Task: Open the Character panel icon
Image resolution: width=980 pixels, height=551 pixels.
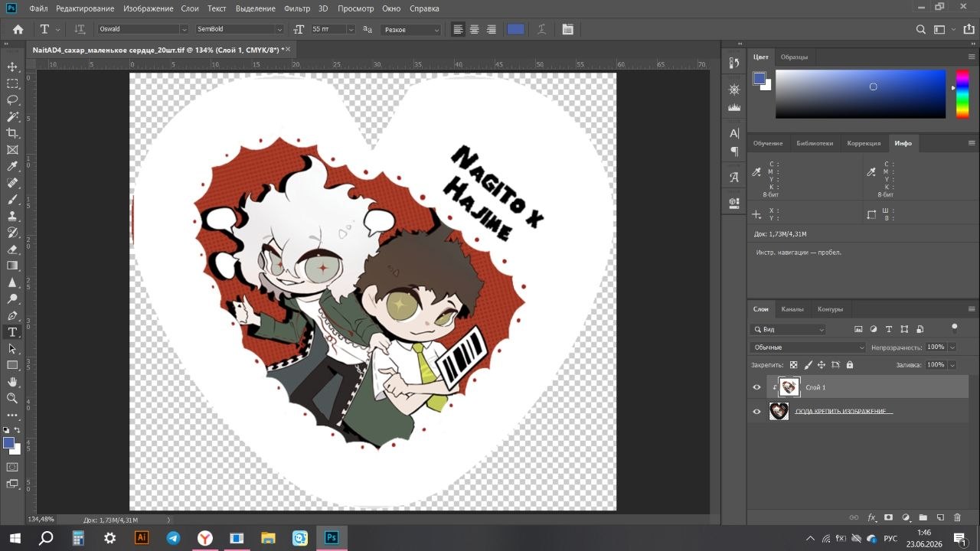Action: pos(734,133)
